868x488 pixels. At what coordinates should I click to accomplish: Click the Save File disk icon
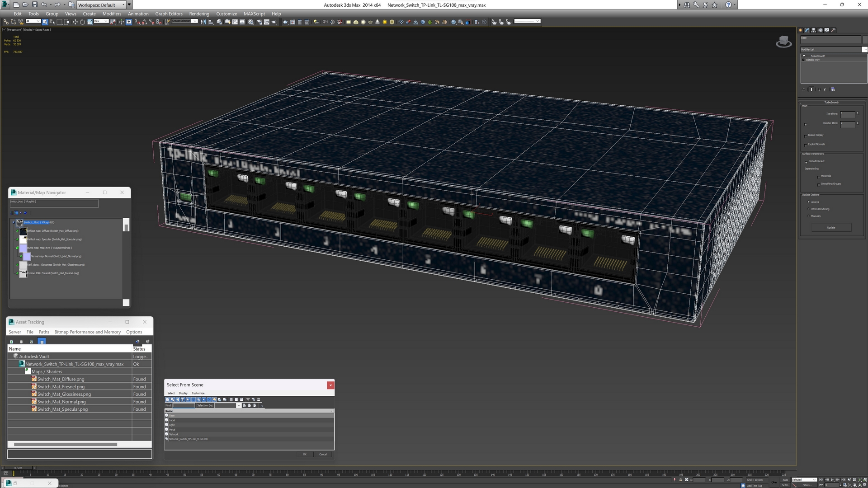click(x=34, y=5)
